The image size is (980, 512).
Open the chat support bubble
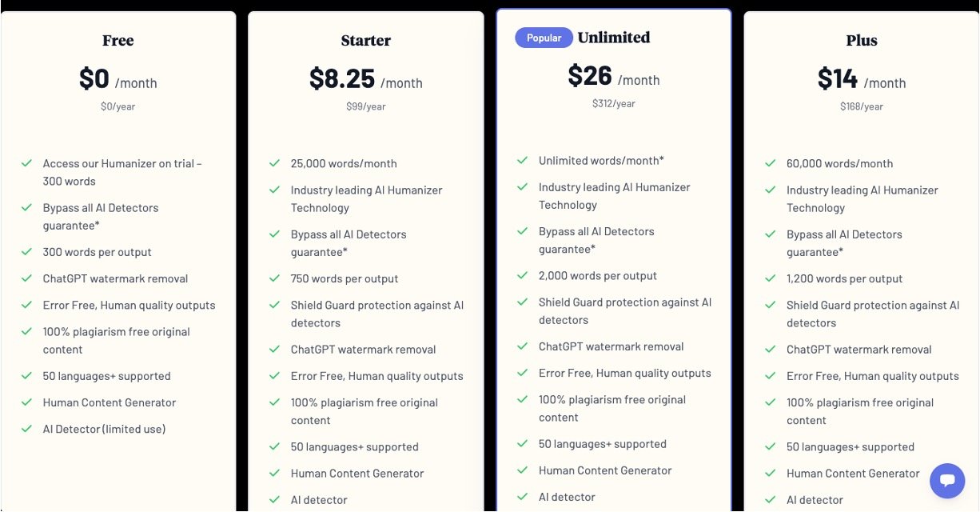[x=948, y=481]
